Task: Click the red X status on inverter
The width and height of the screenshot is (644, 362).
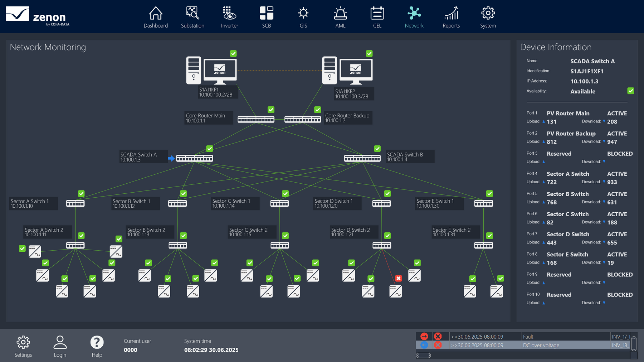Action: [399, 278]
